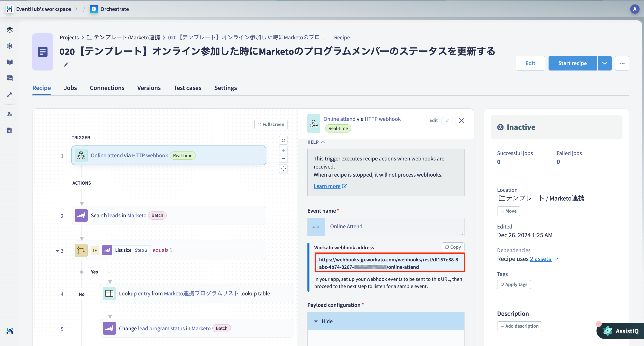Switch to the Recipe tab

(41, 88)
